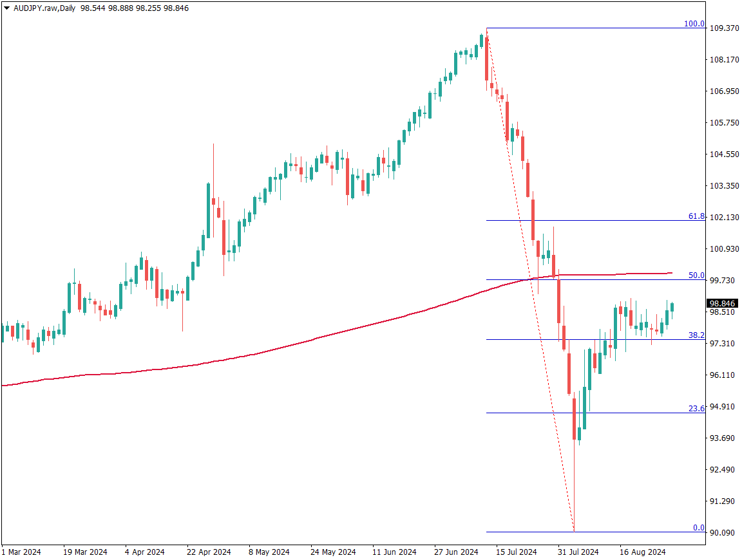This screenshot has height=560, width=742.
Task: Select the 100.0 Fibonacci level label
Action: click(x=694, y=24)
